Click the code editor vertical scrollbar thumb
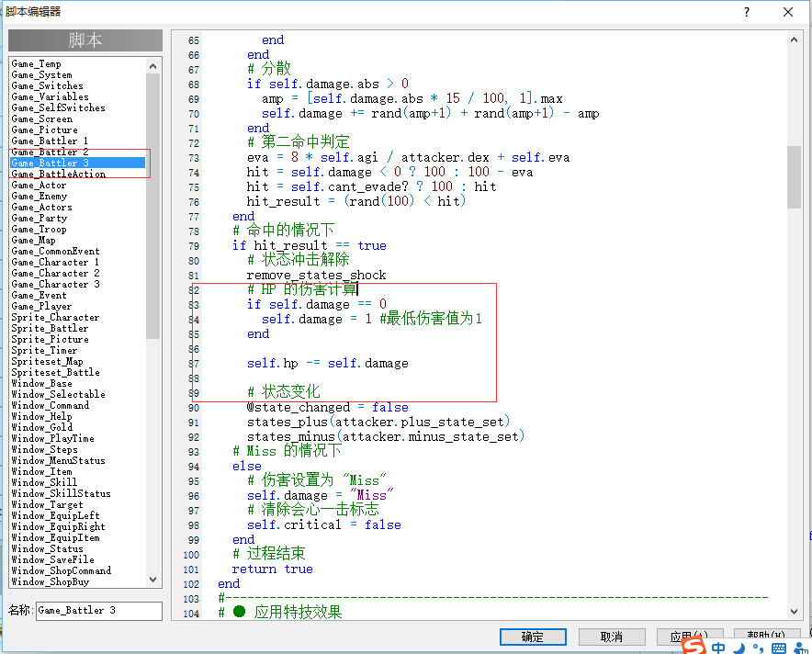The image size is (812, 654). click(794, 177)
